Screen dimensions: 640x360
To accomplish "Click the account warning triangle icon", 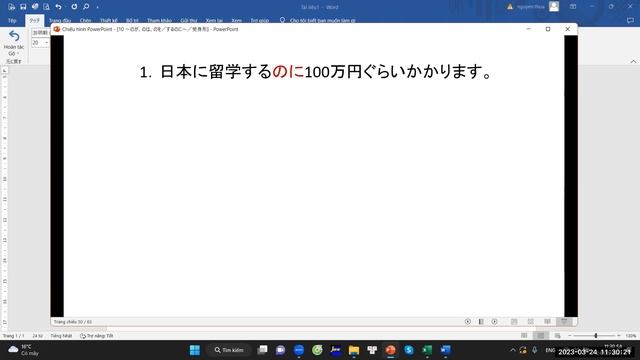I will coord(510,7).
